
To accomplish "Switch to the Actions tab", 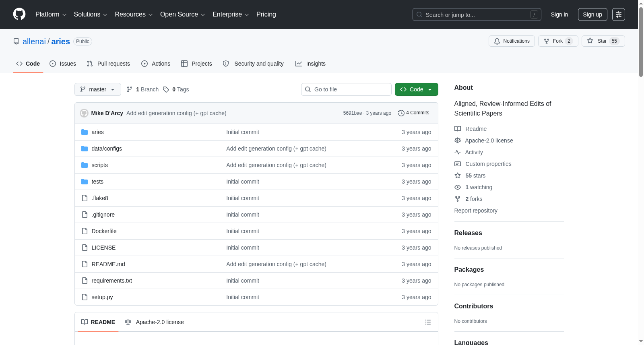I will tap(156, 64).
